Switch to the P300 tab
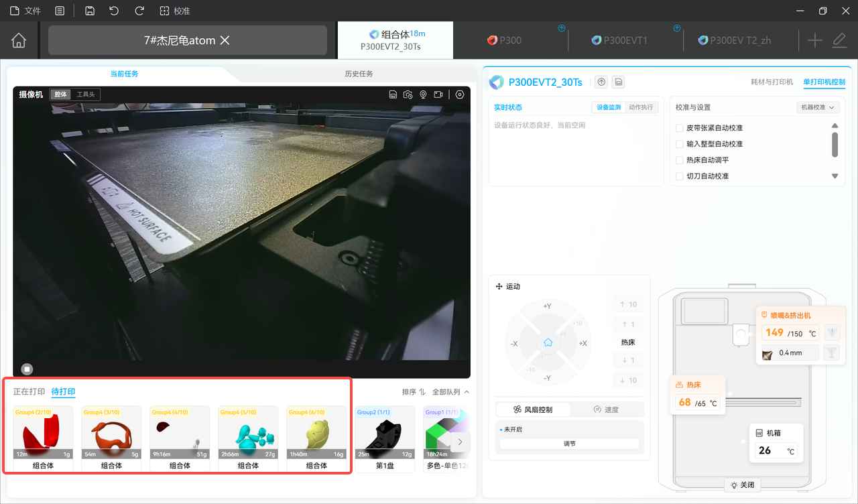Screen dimensions: 858x504 tap(504, 40)
